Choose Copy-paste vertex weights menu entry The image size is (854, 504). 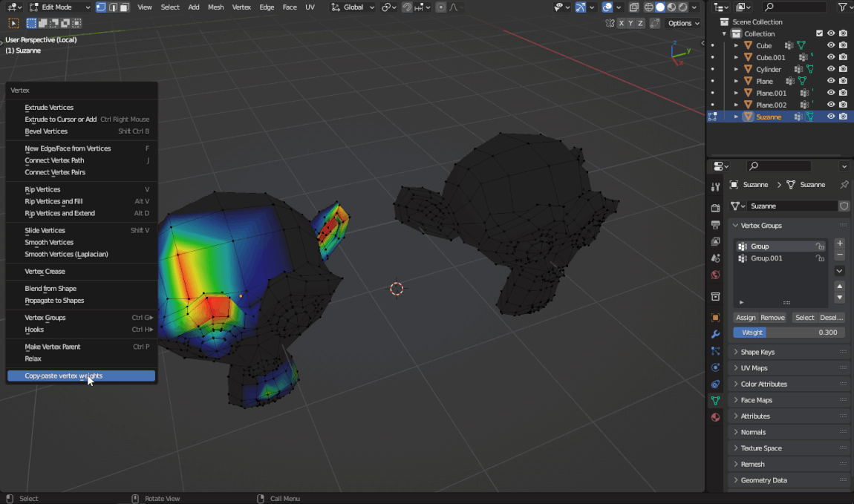coord(81,376)
